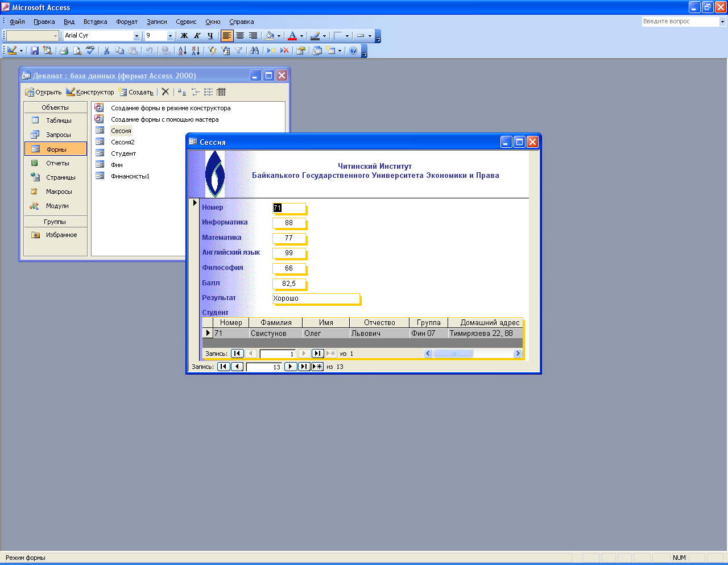Click the Delete X icon in Деканат window

coord(166,92)
